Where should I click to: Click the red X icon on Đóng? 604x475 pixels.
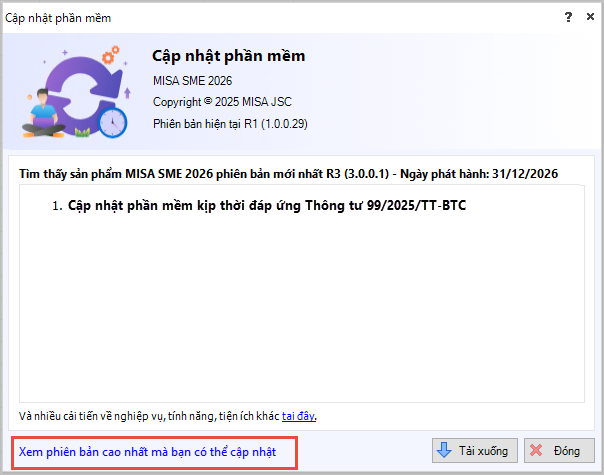[x=536, y=450]
